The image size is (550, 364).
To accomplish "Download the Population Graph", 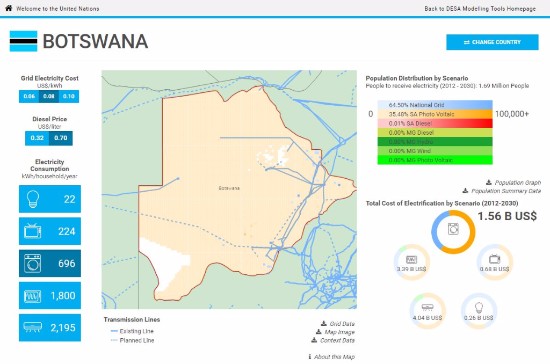I will pos(514,183).
